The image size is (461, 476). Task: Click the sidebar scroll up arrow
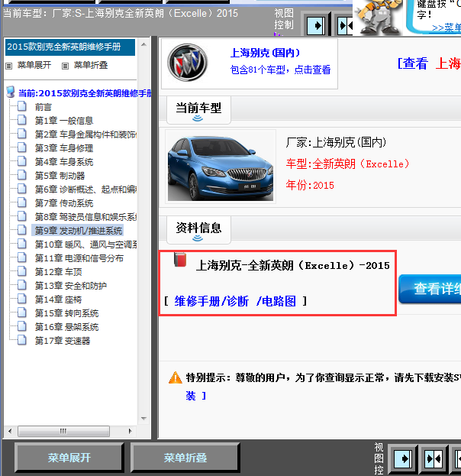point(143,44)
